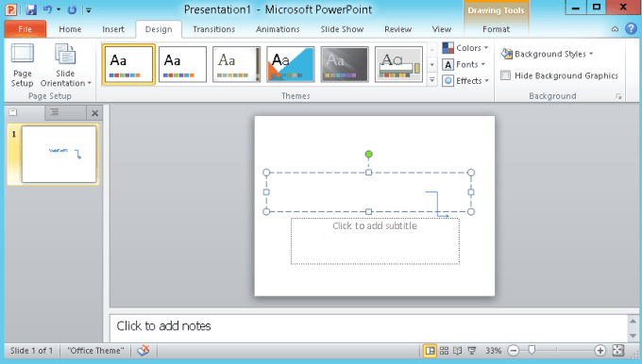This screenshot has height=364, width=642.
Task: Click Fit slide to window icon
Action: (x=617, y=350)
